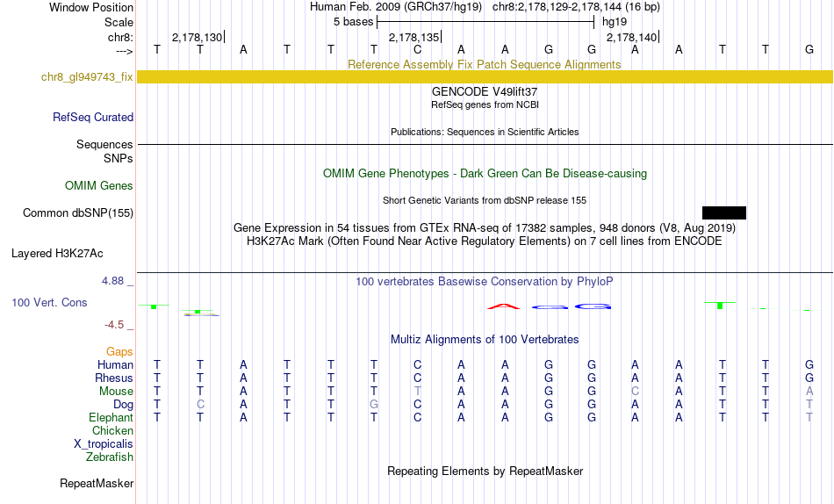Click the 4.88 PhyloP upper scale value
Image resolution: width=834 pixels, height=504 pixels.
point(112,280)
